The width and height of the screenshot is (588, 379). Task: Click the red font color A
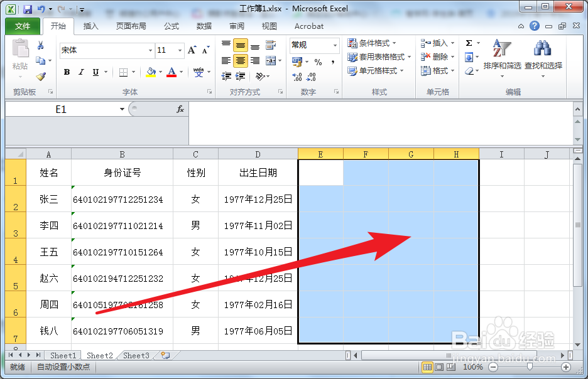coord(171,72)
